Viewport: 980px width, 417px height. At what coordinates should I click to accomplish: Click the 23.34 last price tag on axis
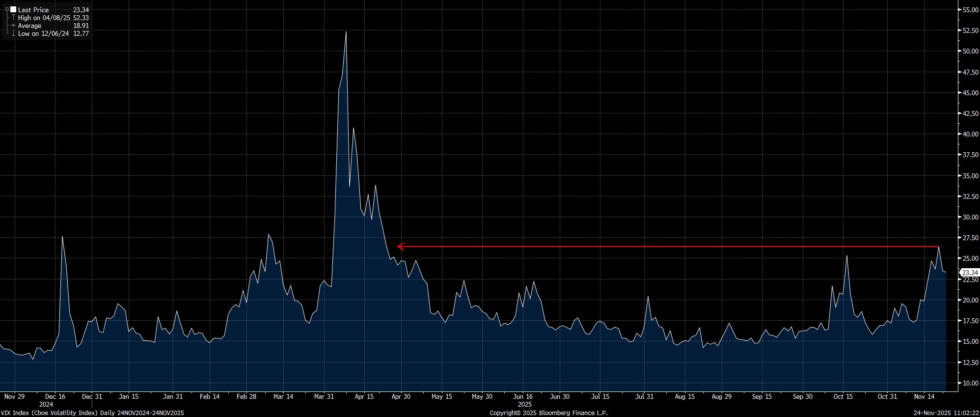(x=970, y=273)
